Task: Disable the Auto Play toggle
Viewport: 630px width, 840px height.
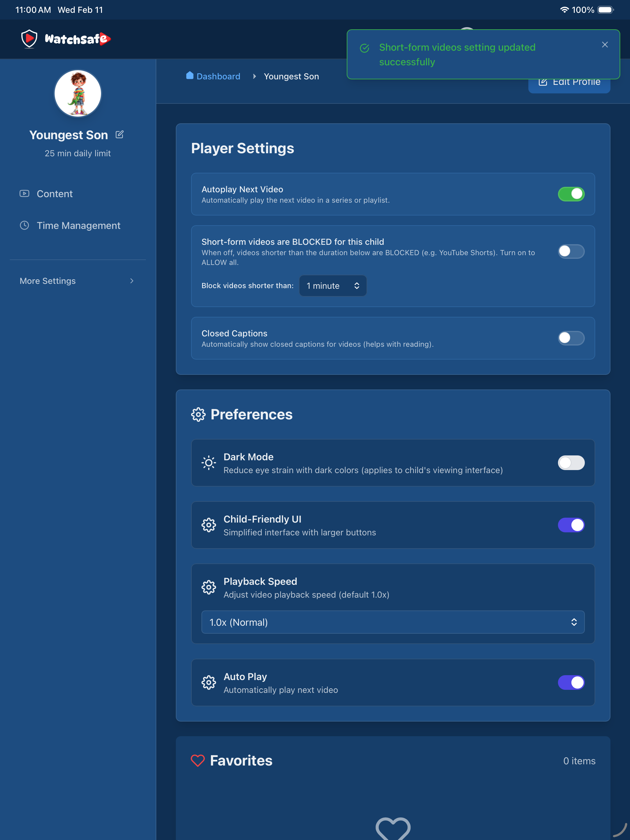Action: pos(571,683)
